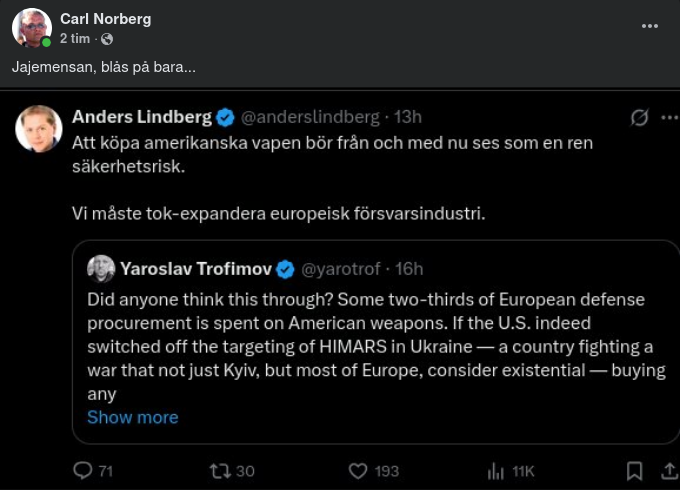Click Yaroslav Trofimov's small avatar

pos(101,268)
